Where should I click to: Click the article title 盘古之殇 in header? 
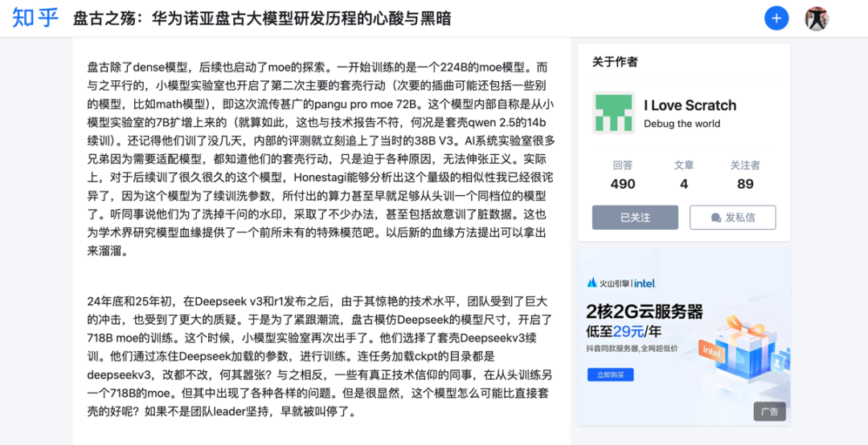(x=262, y=18)
